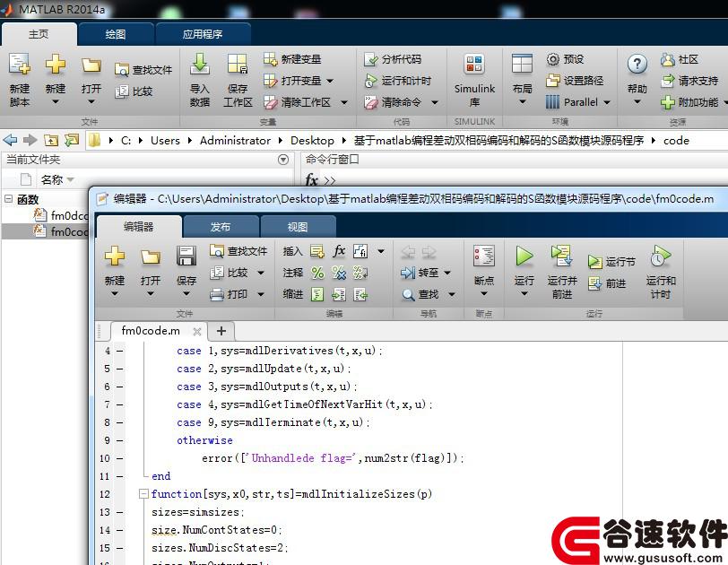Switch to the Publish (发布) tab in editor

click(x=221, y=227)
